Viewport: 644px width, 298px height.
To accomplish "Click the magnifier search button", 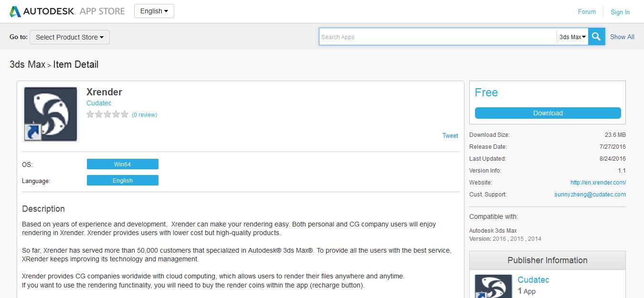I will point(596,37).
